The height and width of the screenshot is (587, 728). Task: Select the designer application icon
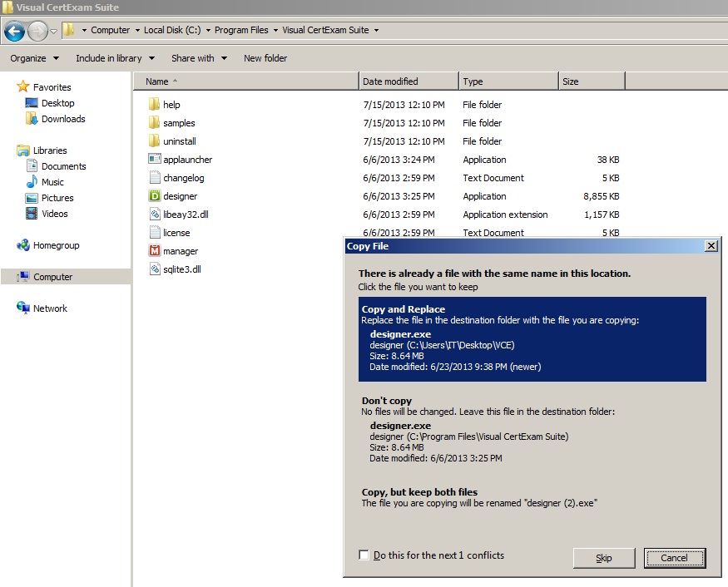point(155,196)
